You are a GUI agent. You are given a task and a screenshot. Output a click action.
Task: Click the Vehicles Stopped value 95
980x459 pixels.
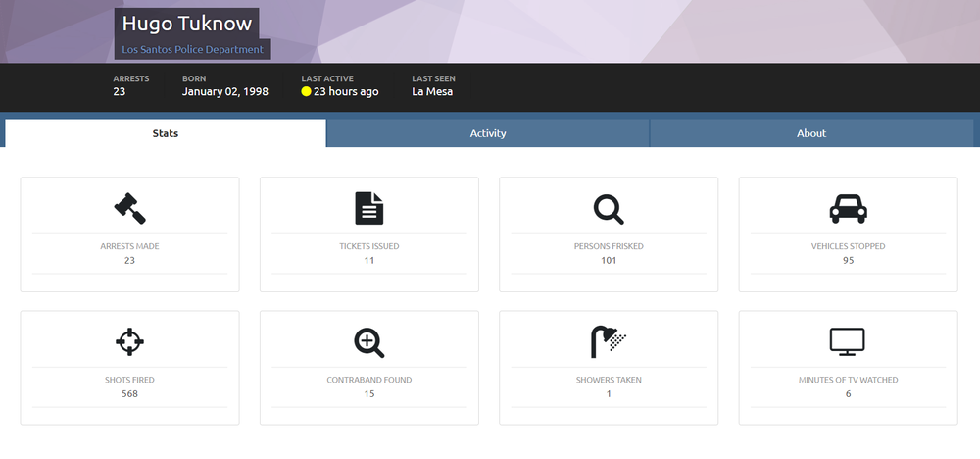(x=848, y=261)
